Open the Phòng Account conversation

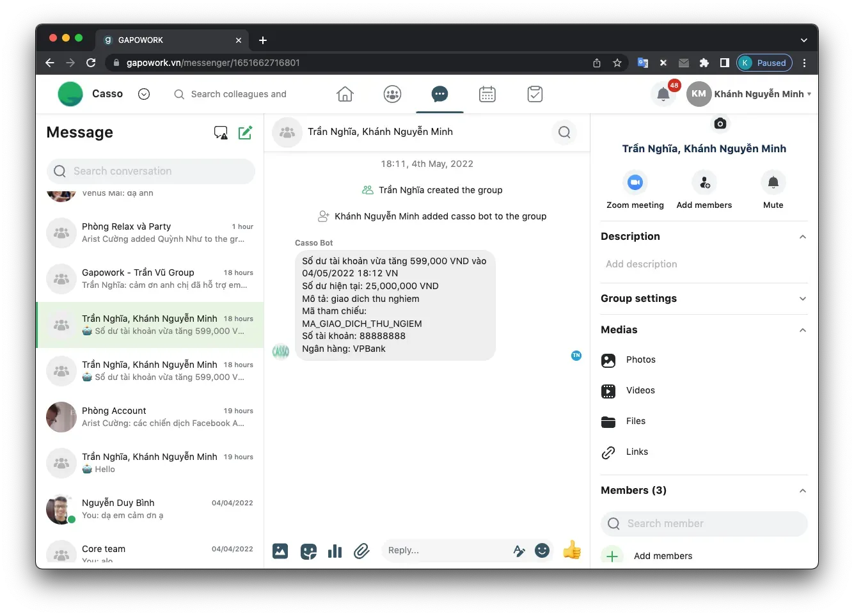(x=150, y=417)
